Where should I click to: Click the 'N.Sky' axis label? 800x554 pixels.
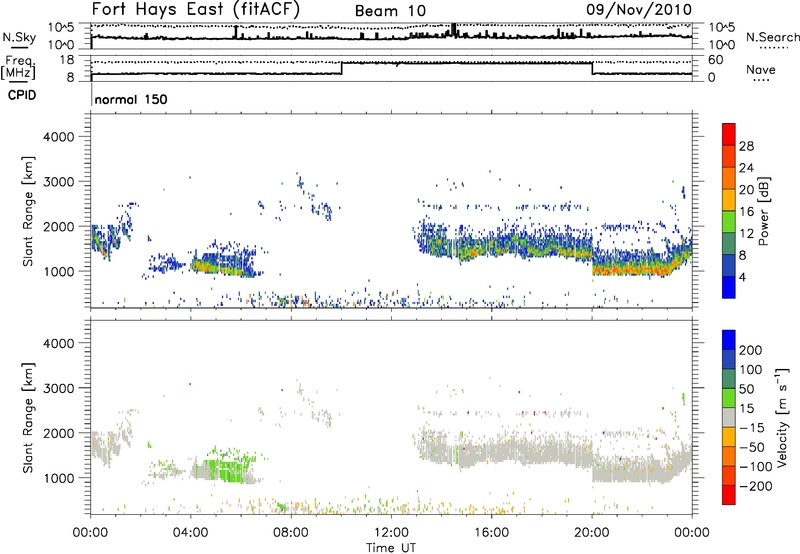(x=19, y=37)
